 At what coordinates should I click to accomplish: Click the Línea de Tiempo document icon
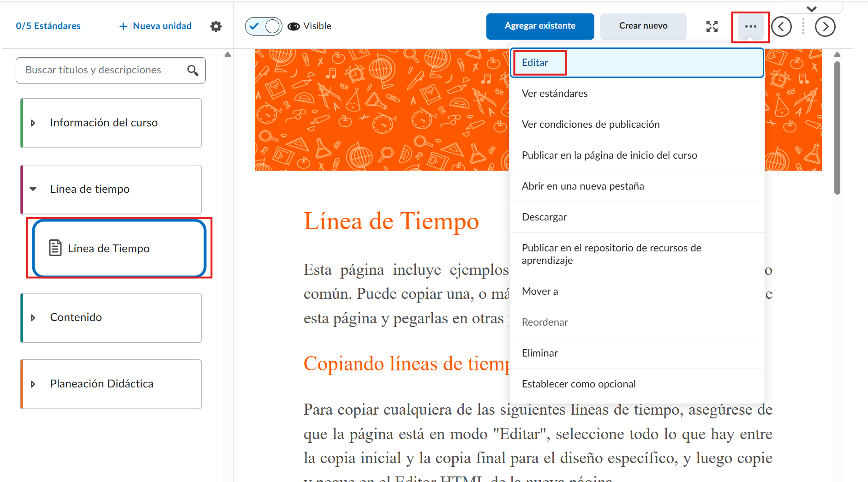55,248
